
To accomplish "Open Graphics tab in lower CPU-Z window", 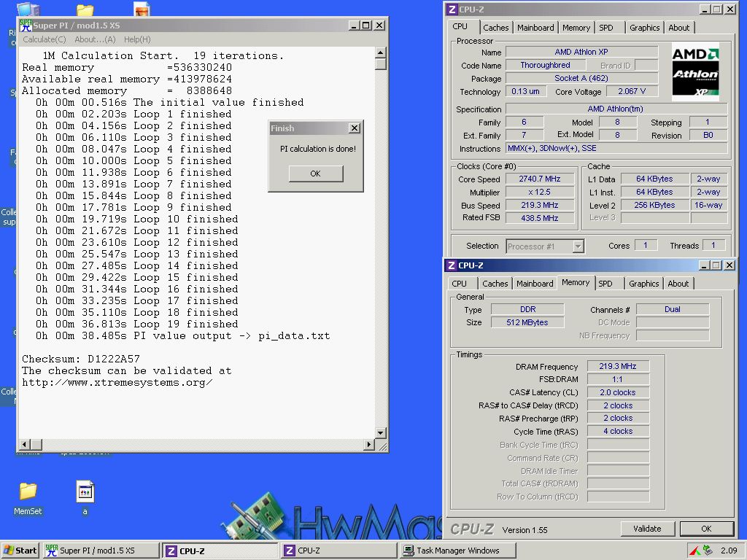I will (643, 284).
